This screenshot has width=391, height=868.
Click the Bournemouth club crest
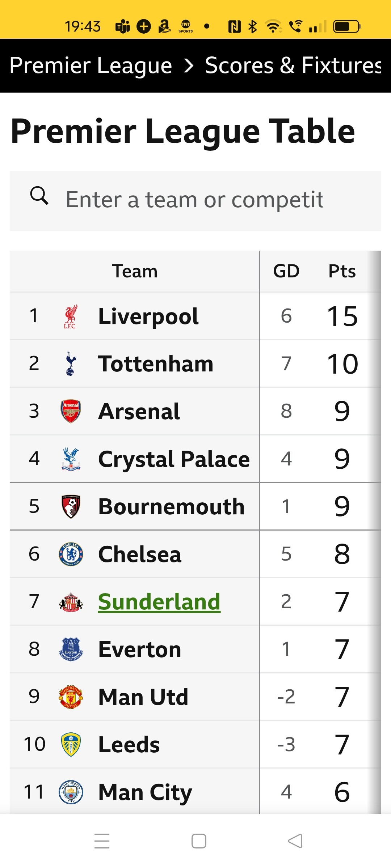pyautogui.click(x=71, y=506)
